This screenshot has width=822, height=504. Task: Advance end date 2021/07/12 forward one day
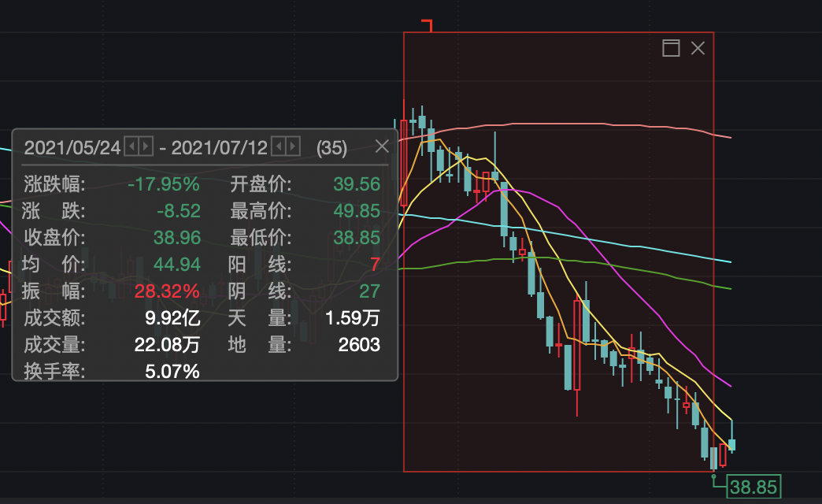click(x=293, y=146)
